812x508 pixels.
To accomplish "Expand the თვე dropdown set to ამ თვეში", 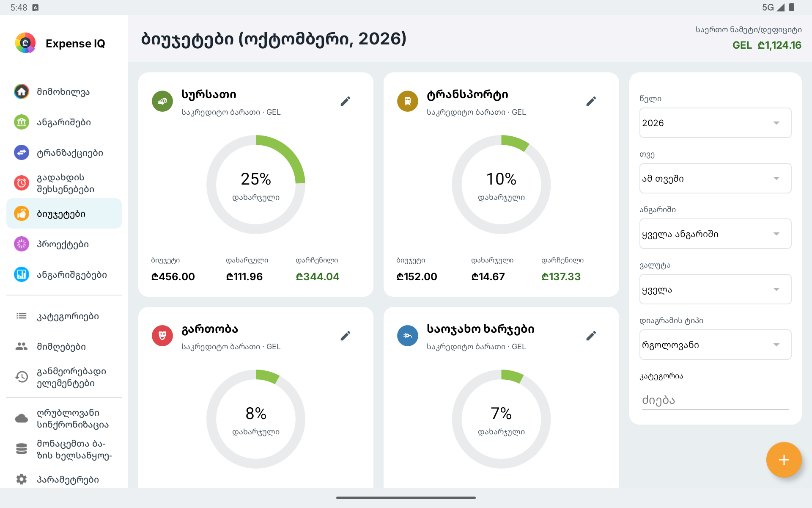I will [715, 178].
